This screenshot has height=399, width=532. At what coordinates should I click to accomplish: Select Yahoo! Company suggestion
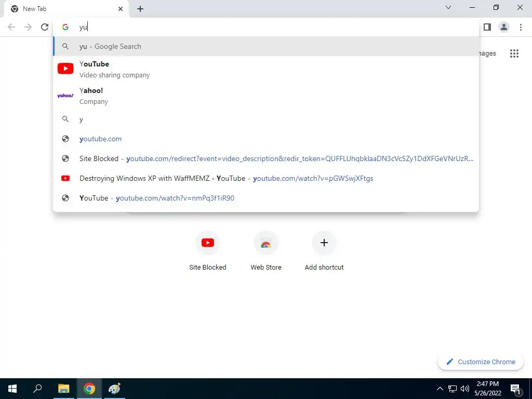266,96
